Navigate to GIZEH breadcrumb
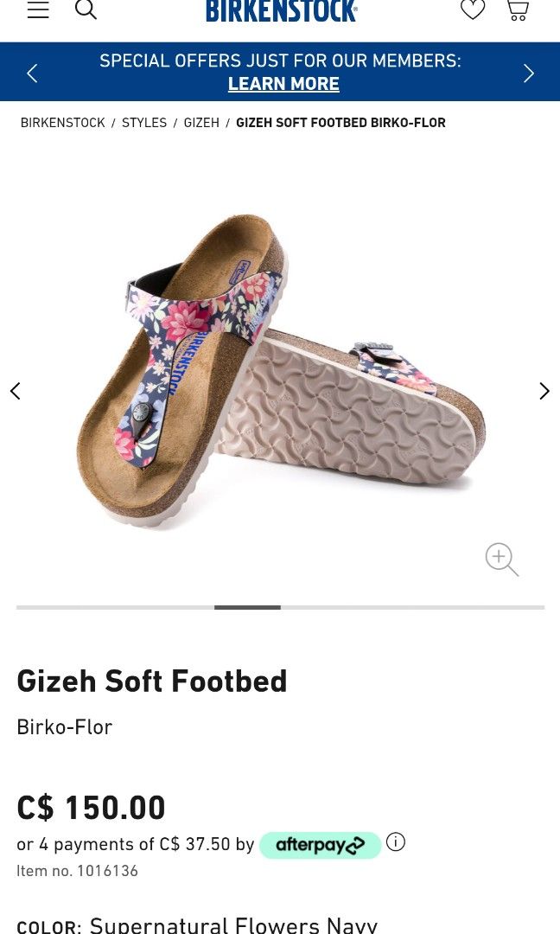The height and width of the screenshot is (934, 560). pos(201,123)
